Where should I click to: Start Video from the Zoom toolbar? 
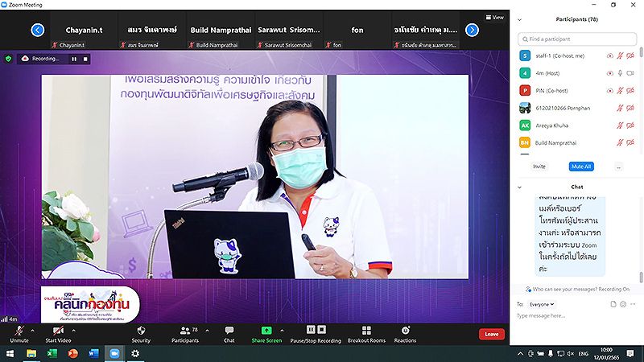click(58, 334)
